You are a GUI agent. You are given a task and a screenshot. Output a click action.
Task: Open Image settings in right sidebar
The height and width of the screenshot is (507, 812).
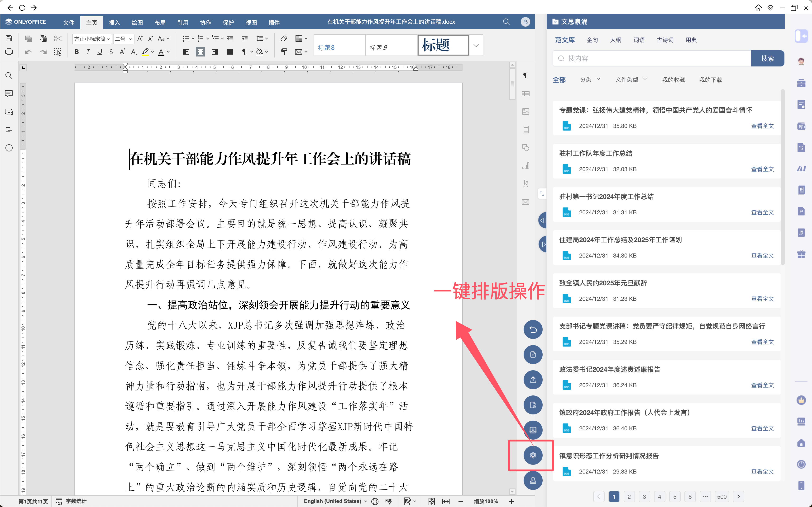526,112
